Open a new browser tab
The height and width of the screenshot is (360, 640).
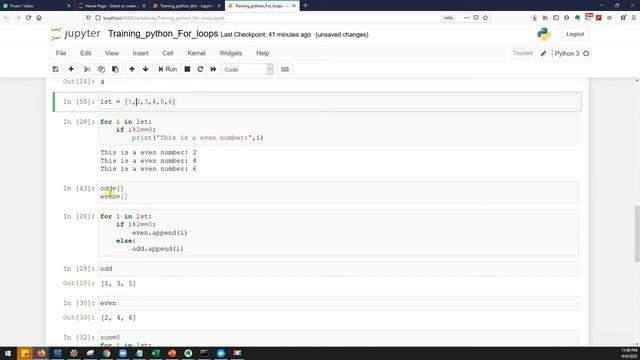[x=305, y=6]
